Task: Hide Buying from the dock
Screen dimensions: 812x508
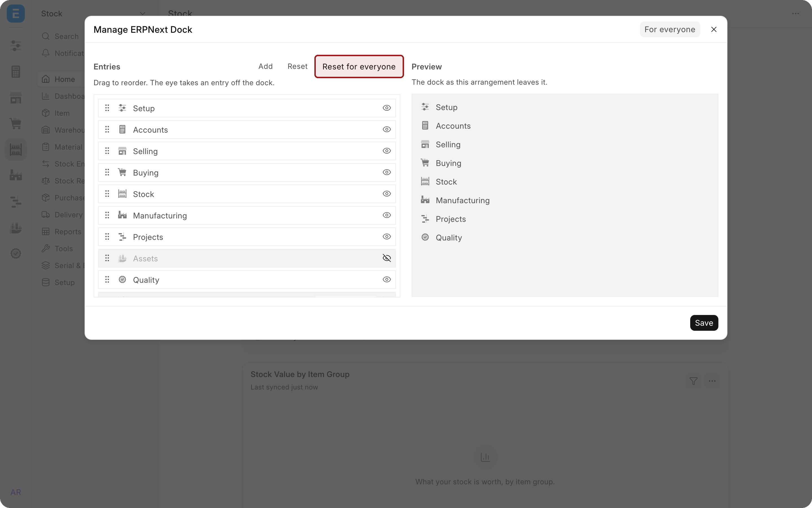Action: point(387,172)
